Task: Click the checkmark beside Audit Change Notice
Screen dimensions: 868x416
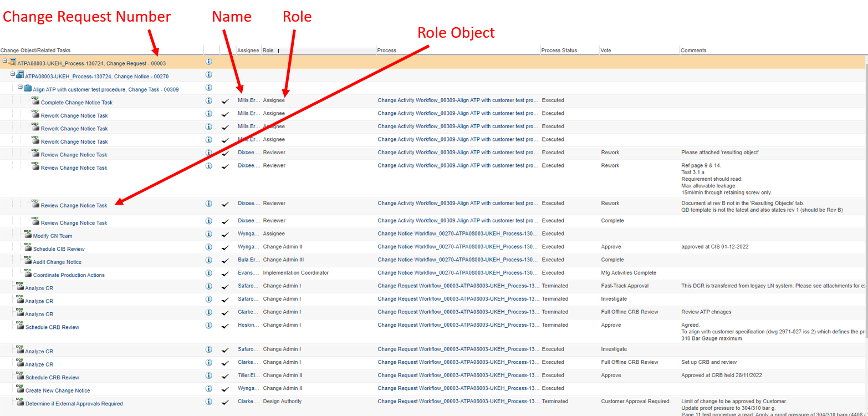Action: 225,260
